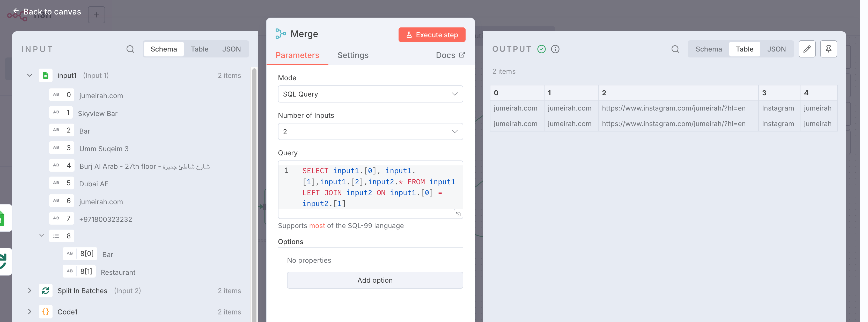This screenshot has height=322, width=868.
Task: Click the Merge node icon
Action: pyautogui.click(x=280, y=34)
